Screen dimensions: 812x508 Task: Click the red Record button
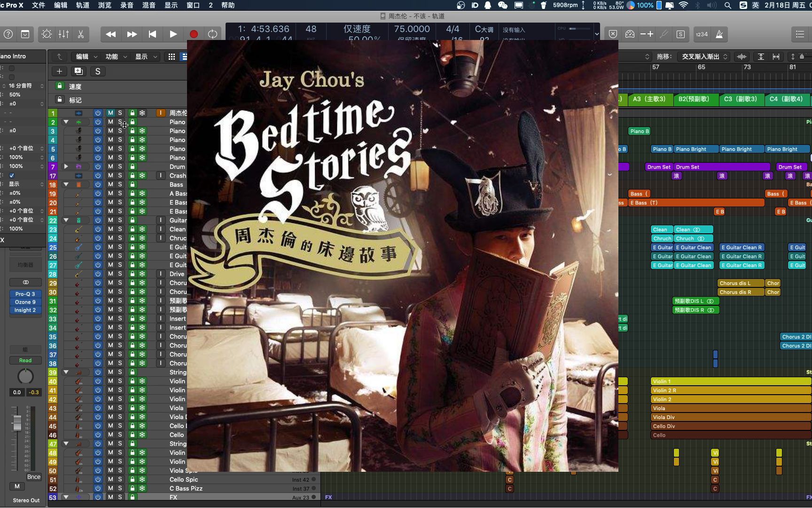click(x=194, y=34)
